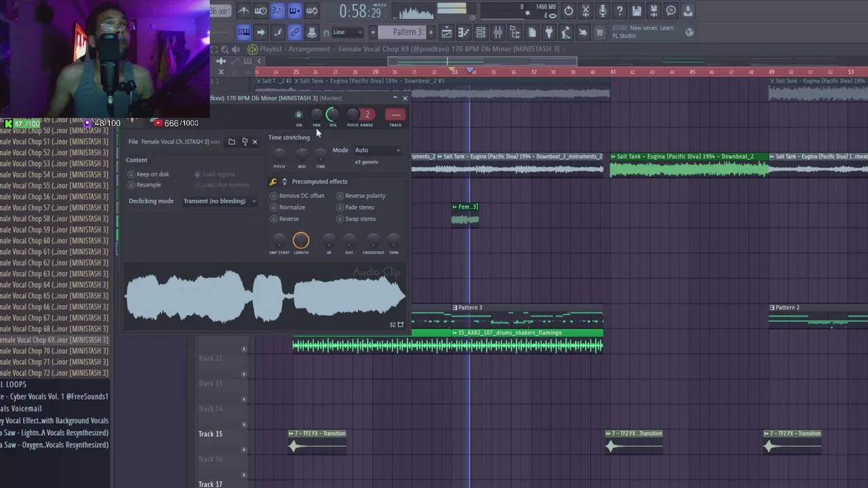Click the Undo history circular arrow icon
The width and height of the screenshot is (868, 488).
(568, 11)
